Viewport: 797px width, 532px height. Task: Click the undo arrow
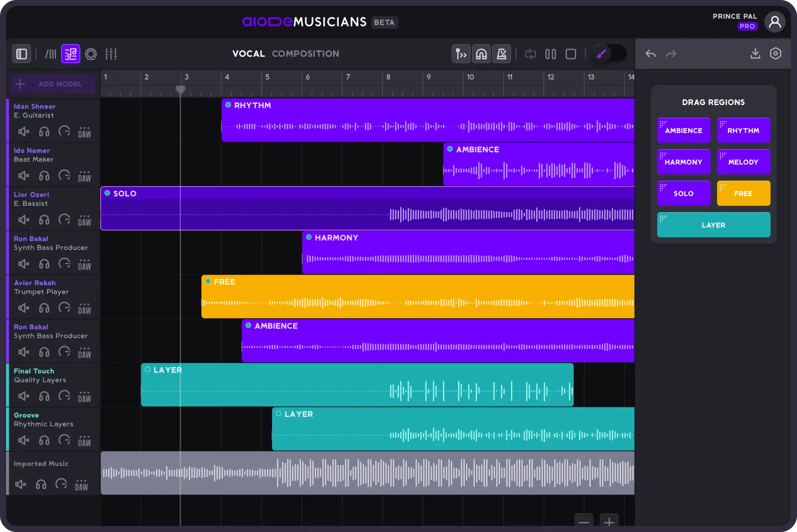pos(651,54)
